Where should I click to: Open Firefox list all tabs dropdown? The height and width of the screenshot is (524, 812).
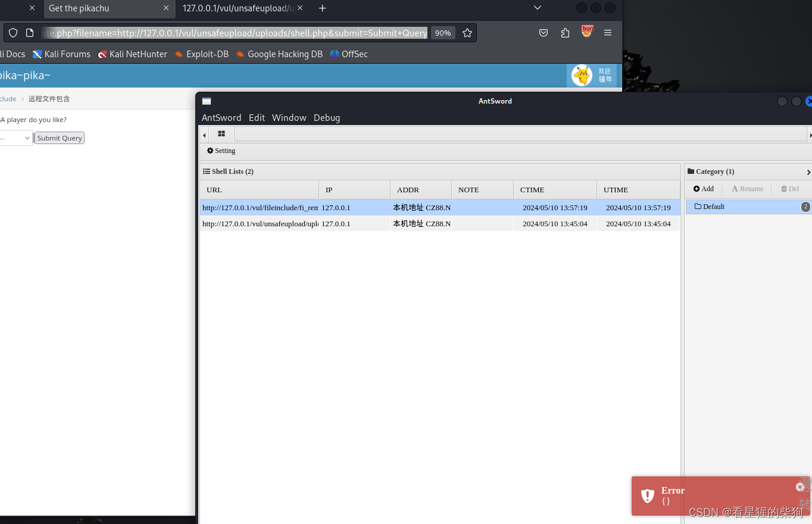[538, 8]
